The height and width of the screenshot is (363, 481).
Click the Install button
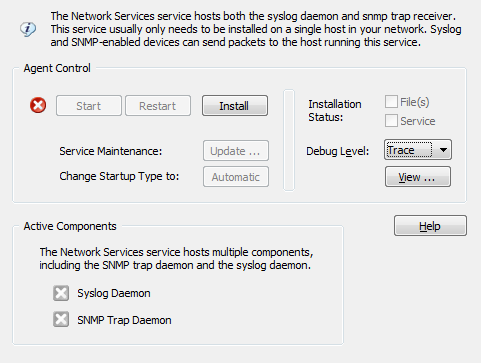(235, 106)
